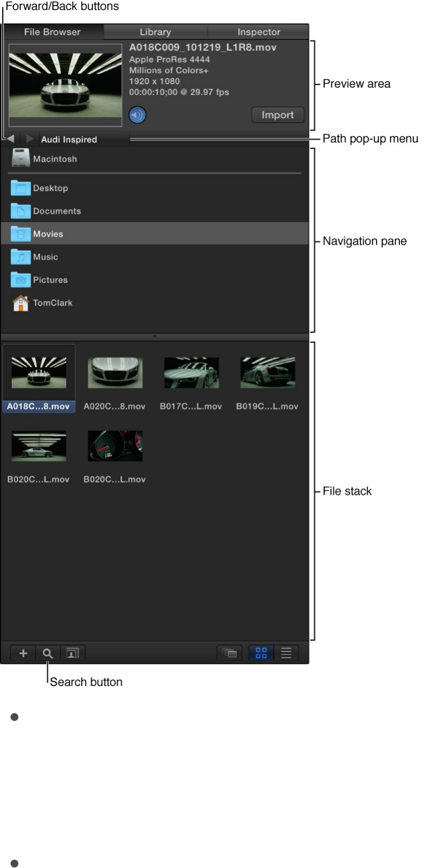The image size is (425, 868).
Task: Open the TomClark home folder
Action: 154,303
